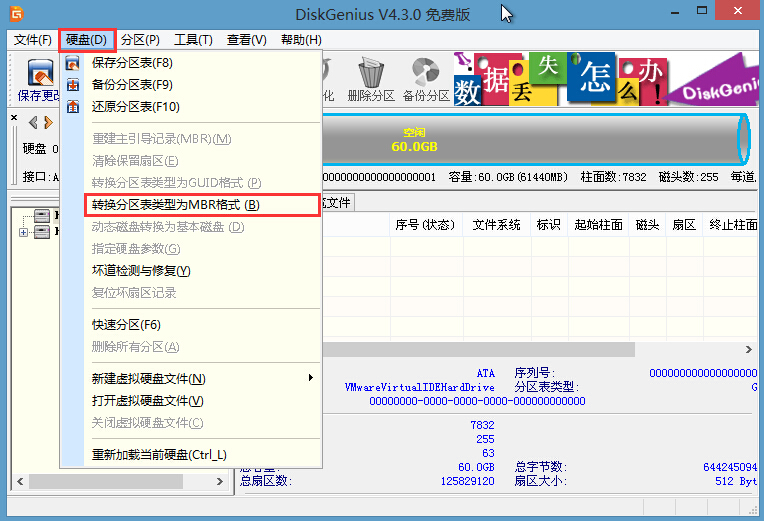This screenshot has width=764, height=521.
Task: Click the previous disk left arrow
Action: tap(33, 122)
